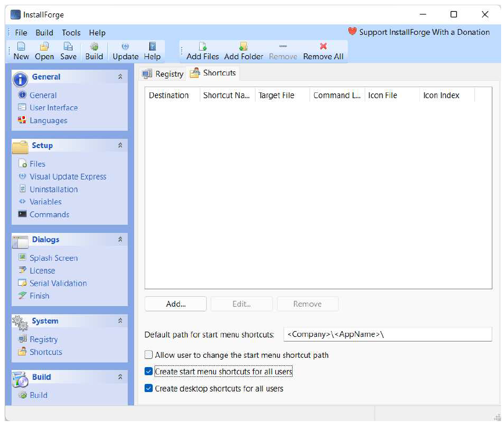Viewport: 504px width, 424px height.
Task: Enable allow user to change shortcut path
Action: pos(149,355)
